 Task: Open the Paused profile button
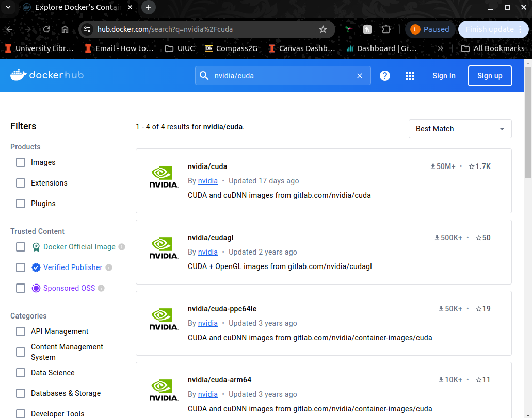(429, 29)
